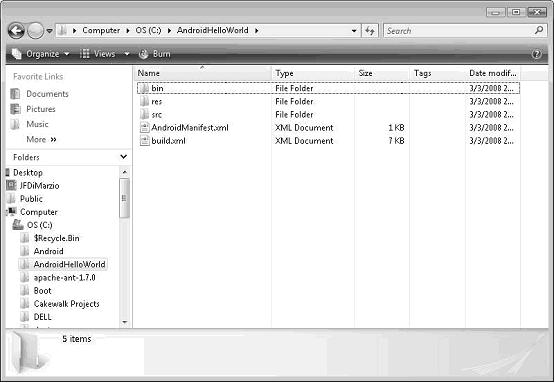Click the search magnifier icon
555x383 pixels.
pyautogui.click(x=539, y=30)
